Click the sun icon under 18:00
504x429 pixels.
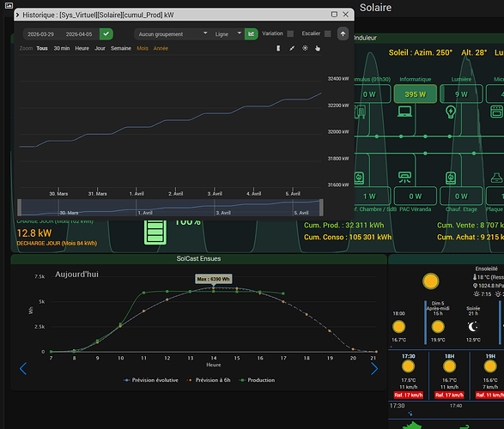click(399, 327)
